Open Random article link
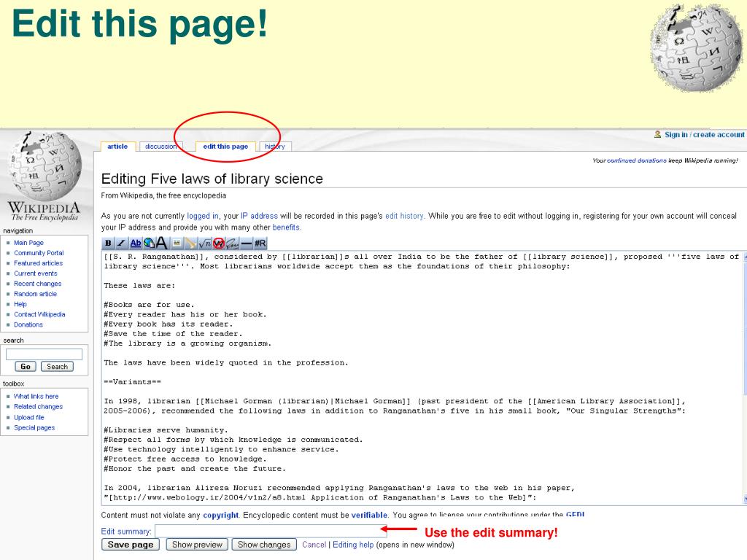The height and width of the screenshot is (560, 747). 35,294
